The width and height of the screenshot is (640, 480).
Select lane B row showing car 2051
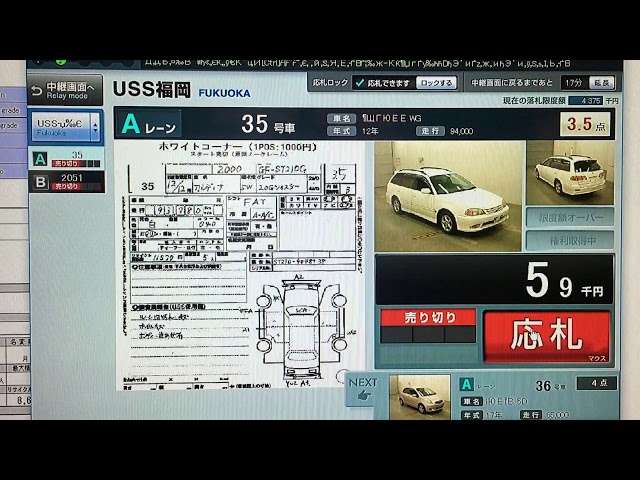point(66,181)
